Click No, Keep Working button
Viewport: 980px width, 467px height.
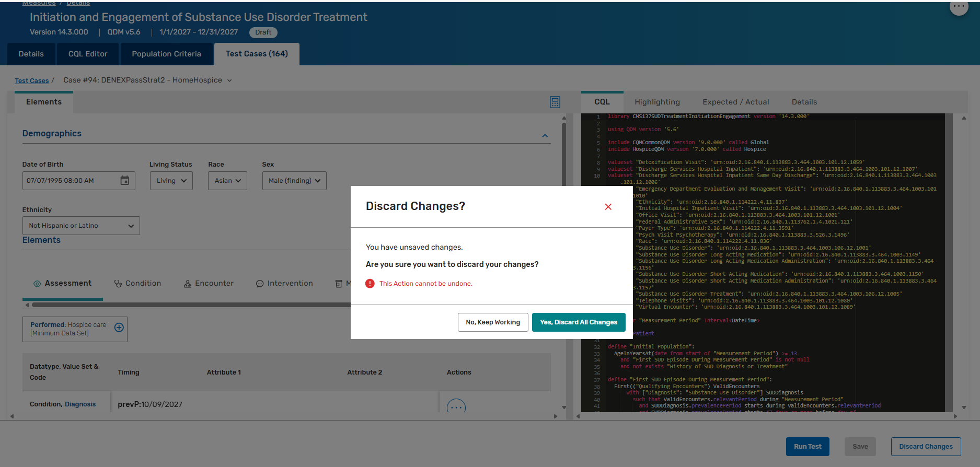(x=492, y=322)
